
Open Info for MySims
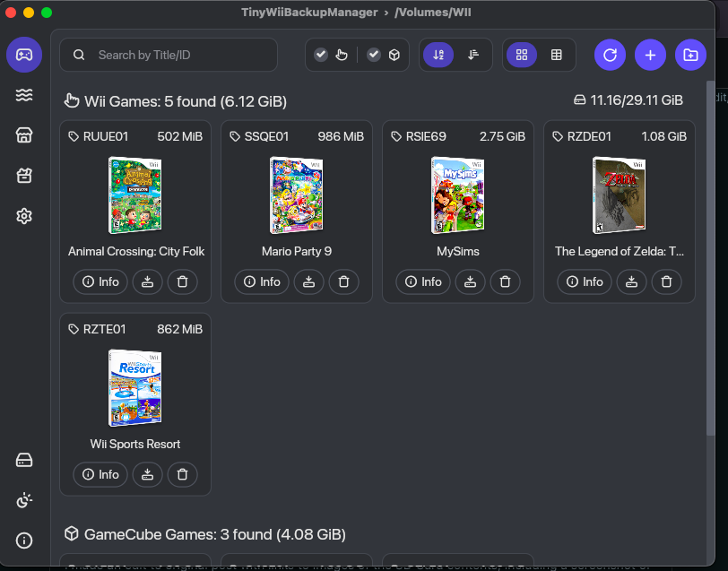pyautogui.click(x=423, y=281)
